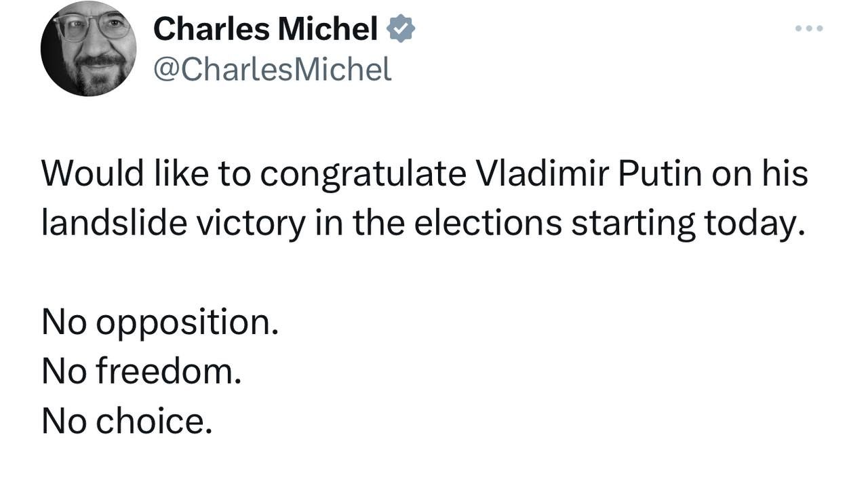Select the word "congratulate" in the tweet
The height and width of the screenshot is (492, 868).
[363, 173]
